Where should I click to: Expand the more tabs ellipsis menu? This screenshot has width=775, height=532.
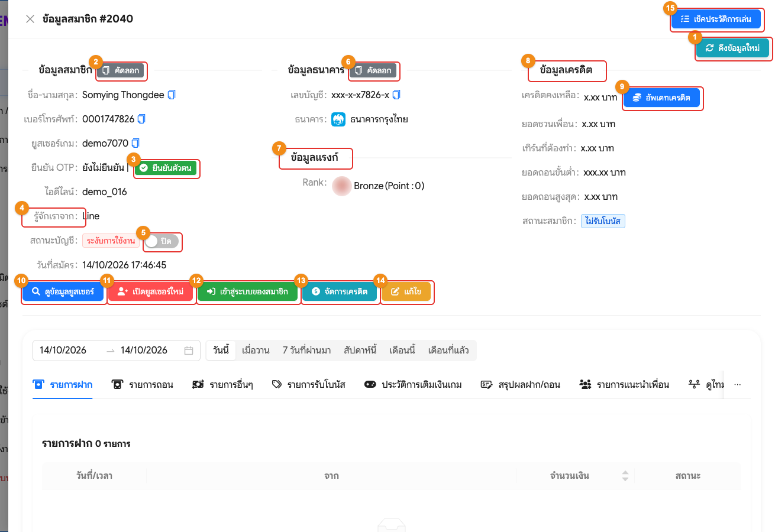(737, 384)
